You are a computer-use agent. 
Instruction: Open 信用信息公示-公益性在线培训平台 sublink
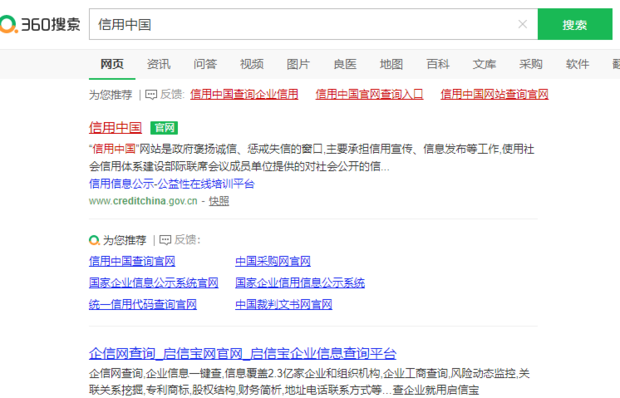coord(172,184)
